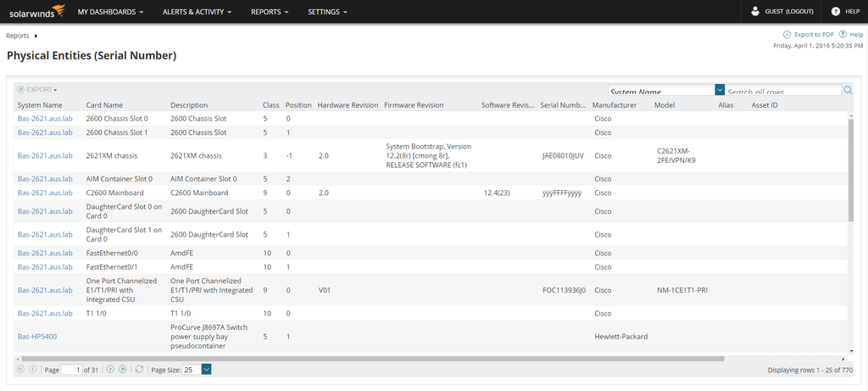The height and width of the screenshot is (391, 868).
Task: Sort by the Position column header
Action: coord(298,105)
